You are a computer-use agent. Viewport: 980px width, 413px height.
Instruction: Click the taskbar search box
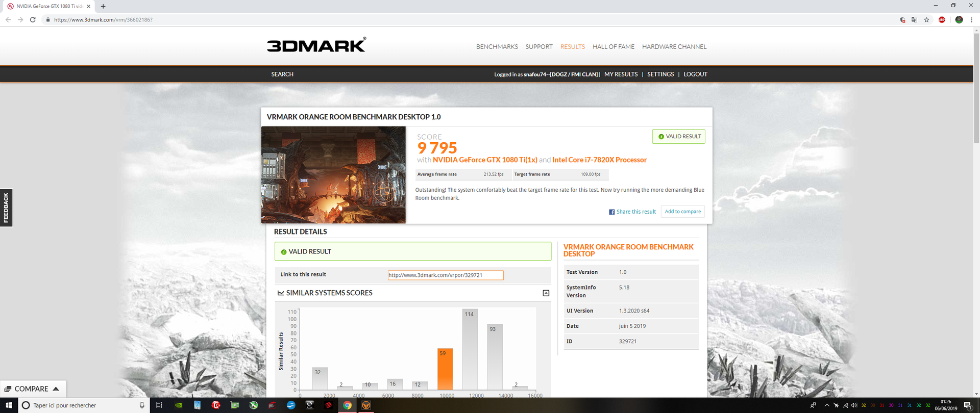(x=84, y=405)
